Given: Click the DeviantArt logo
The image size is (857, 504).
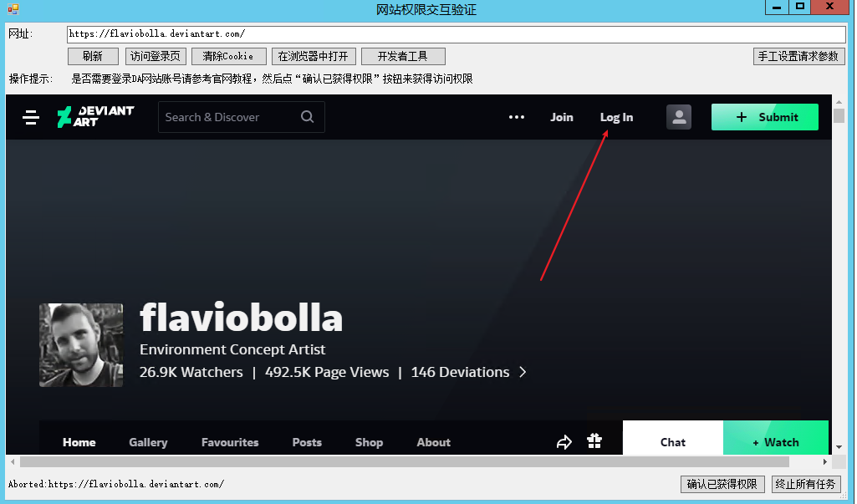Looking at the screenshot, I should point(95,117).
